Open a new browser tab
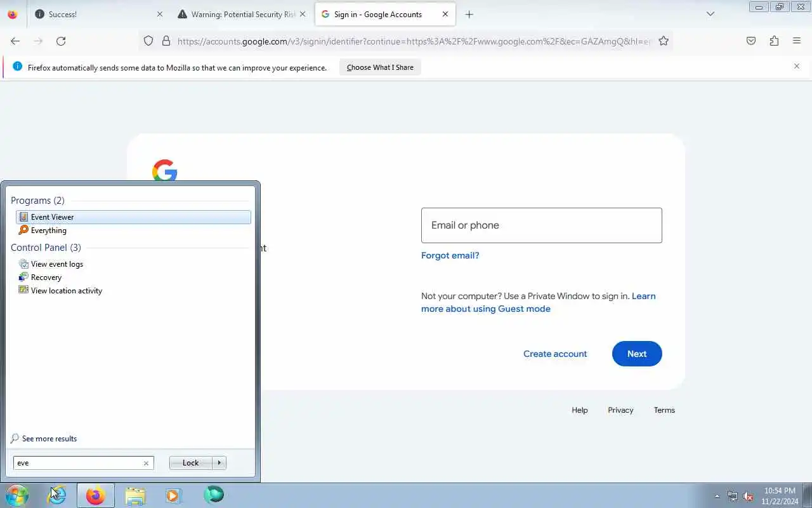812x508 pixels. pos(469,14)
